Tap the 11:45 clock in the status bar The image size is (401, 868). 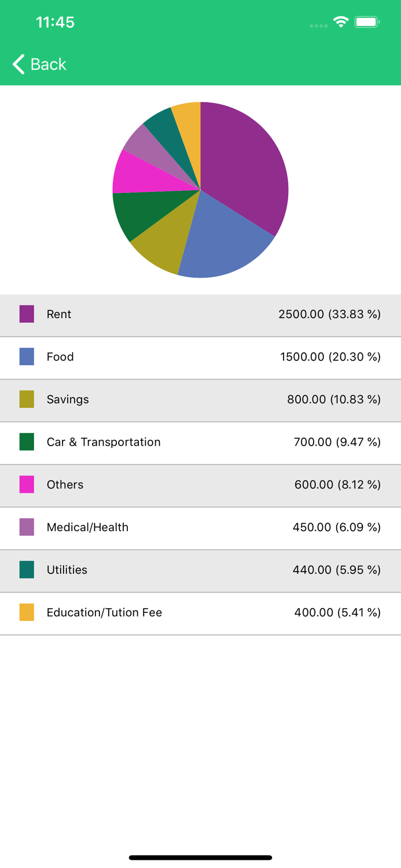click(56, 22)
